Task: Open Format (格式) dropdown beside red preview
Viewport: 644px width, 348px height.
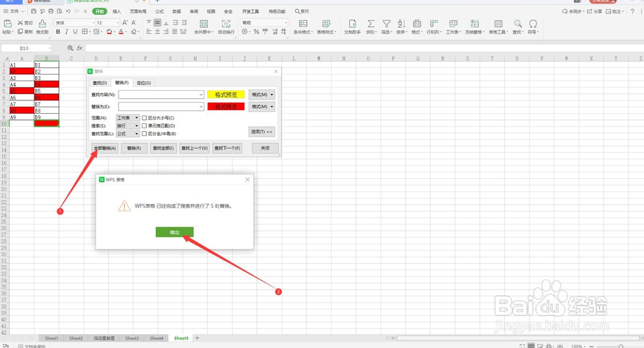Action: (x=261, y=107)
